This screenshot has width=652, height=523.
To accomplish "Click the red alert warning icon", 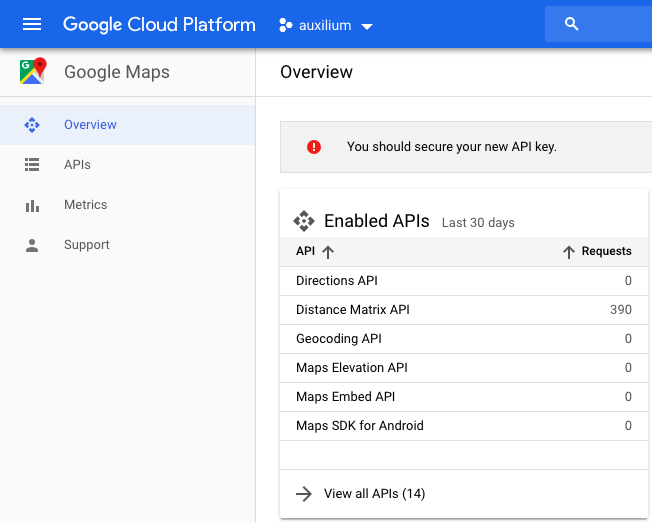I will (314, 147).
